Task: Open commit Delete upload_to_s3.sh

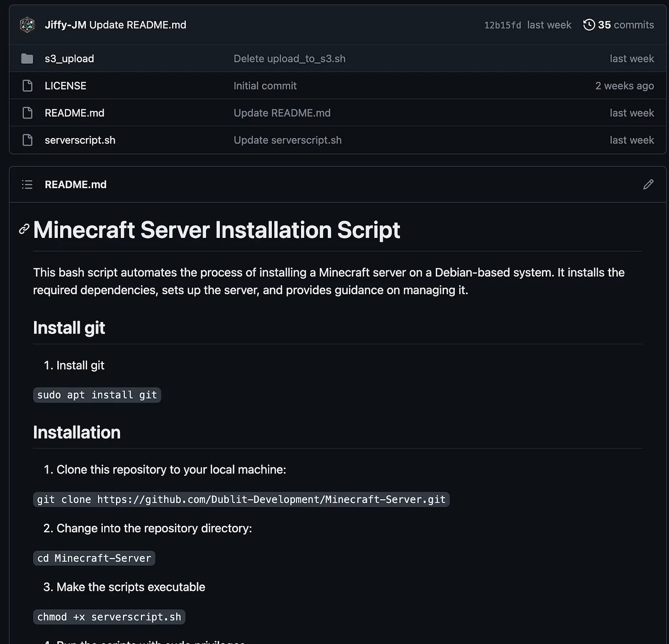Action: click(x=290, y=59)
